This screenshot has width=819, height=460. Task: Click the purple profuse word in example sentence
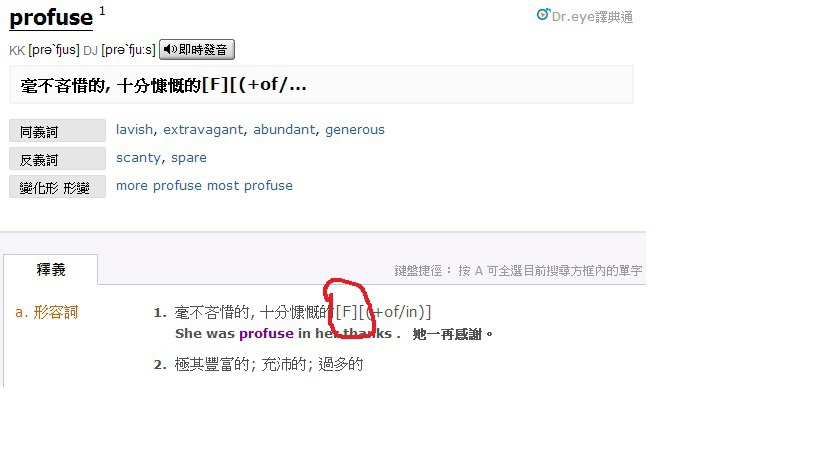pos(266,334)
